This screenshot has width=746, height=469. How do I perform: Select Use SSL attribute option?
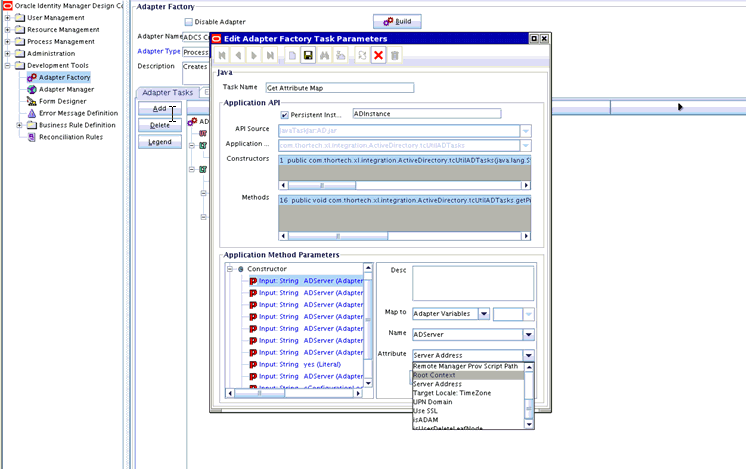click(x=468, y=411)
